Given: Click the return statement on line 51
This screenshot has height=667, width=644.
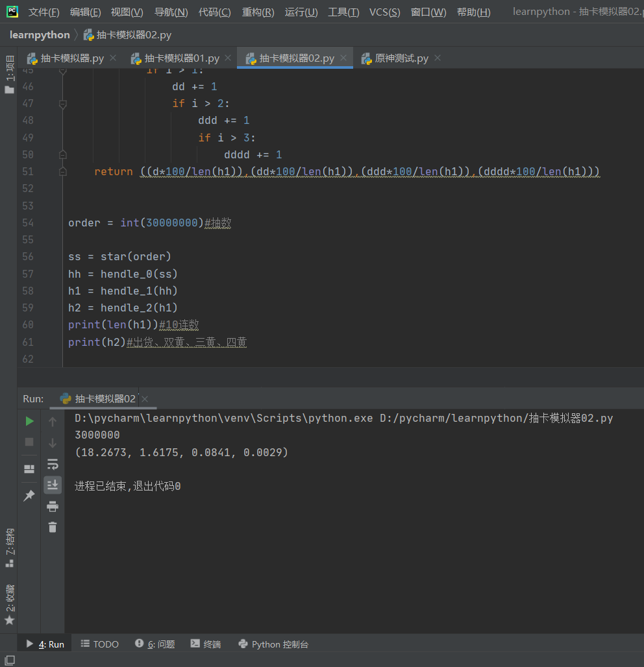Looking at the screenshot, I should (x=347, y=172).
